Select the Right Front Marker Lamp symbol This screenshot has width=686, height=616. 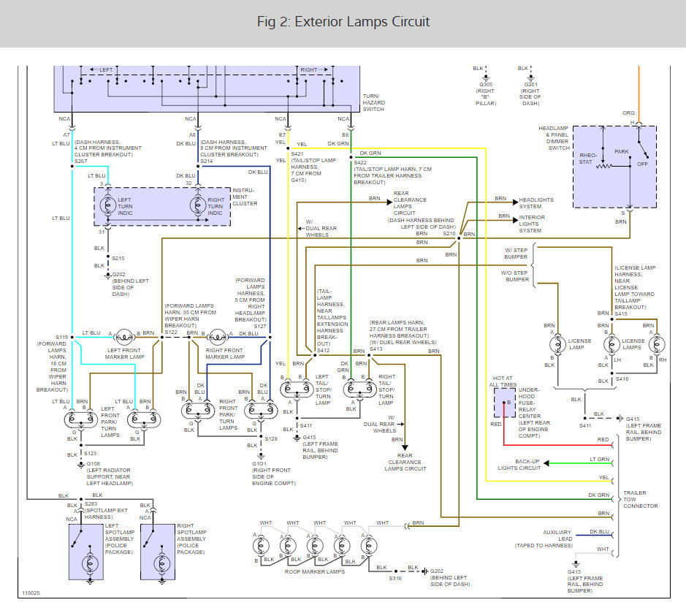(217, 338)
